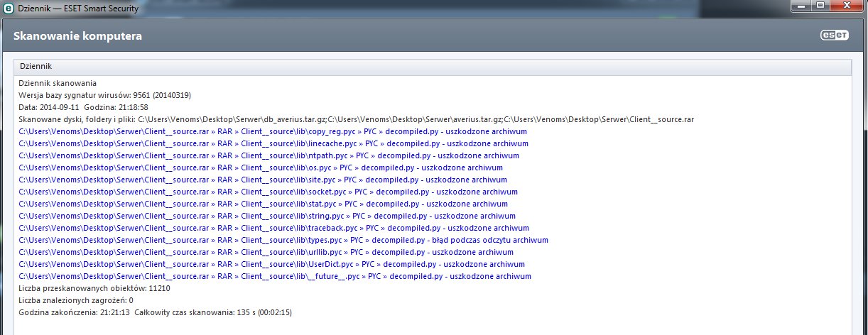Click the 'Skanowane dyski, foldery i pliki' line

[x=356, y=119]
